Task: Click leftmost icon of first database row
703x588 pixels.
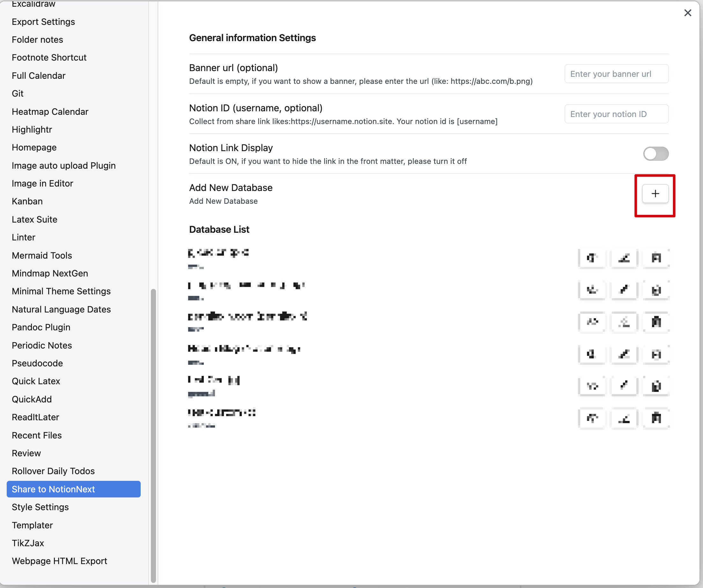Action: point(592,258)
